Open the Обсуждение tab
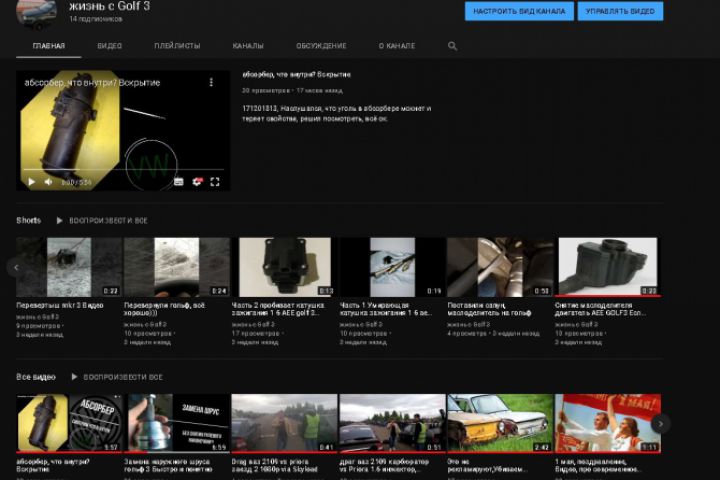Image resolution: width=720 pixels, height=480 pixels. click(x=321, y=46)
